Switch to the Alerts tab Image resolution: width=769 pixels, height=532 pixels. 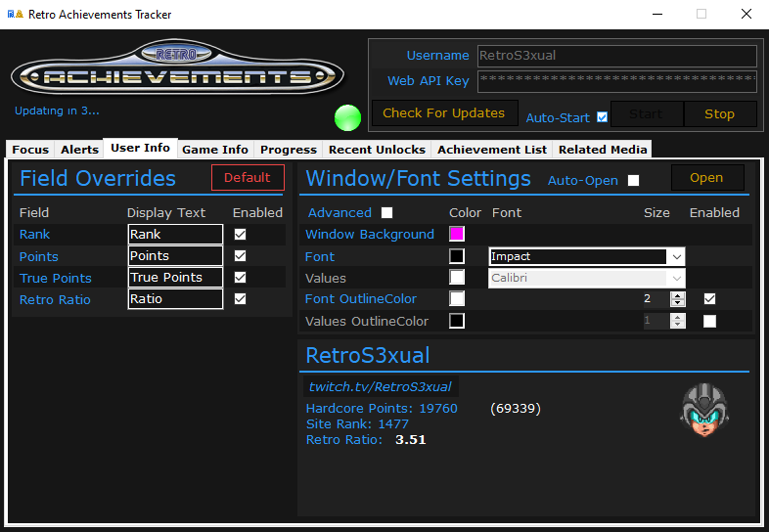pos(79,150)
